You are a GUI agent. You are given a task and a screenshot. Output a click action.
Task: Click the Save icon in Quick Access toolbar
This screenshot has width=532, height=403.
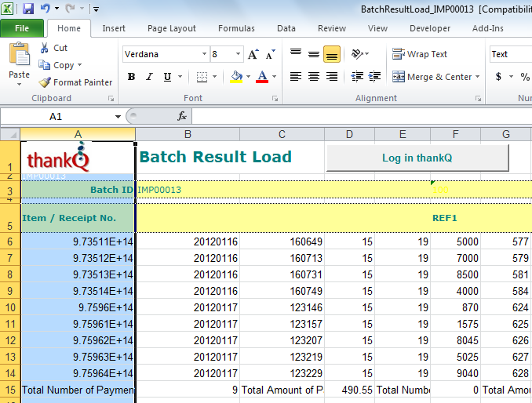pos(28,9)
